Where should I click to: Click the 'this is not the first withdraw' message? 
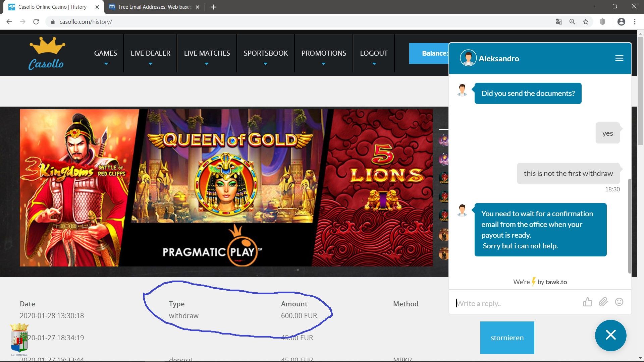click(x=568, y=173)
